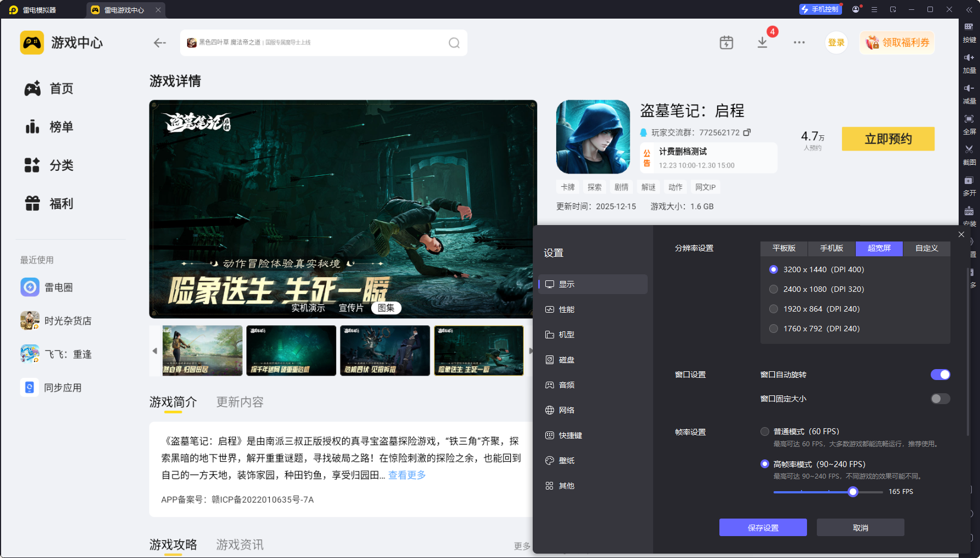Open the hamburger menu in title bar
980x558 pixels.
(874, 9)
